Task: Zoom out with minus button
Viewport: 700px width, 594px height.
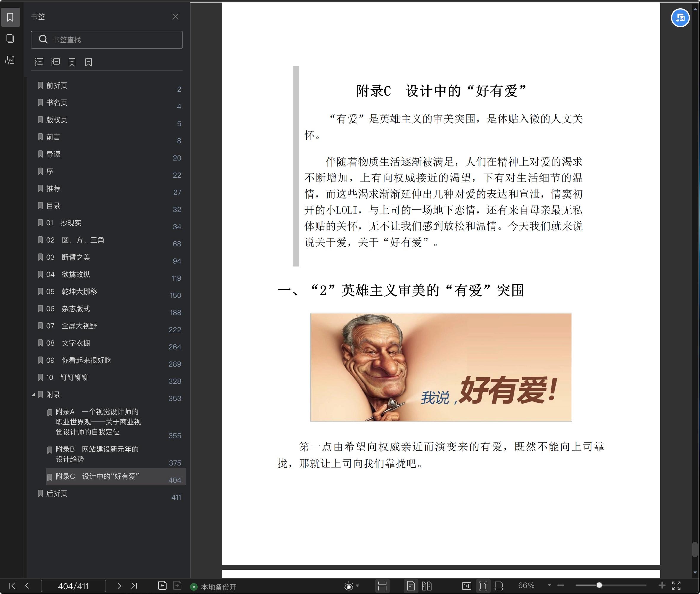Action: (561, 586)
